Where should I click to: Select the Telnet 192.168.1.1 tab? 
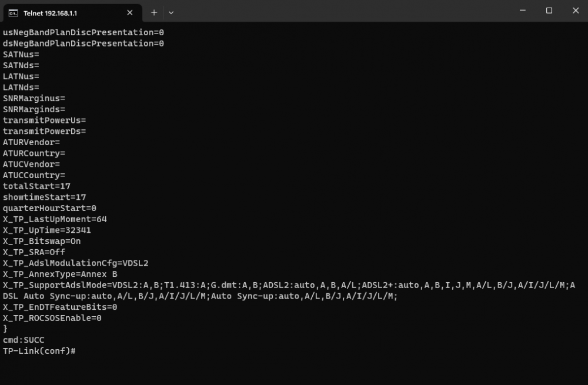click(x=65, y=12)
